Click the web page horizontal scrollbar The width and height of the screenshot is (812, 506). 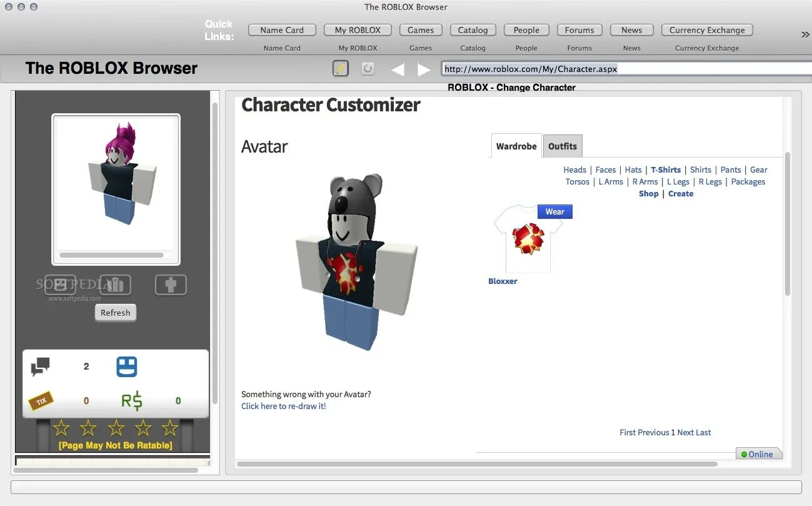point(477,464)
